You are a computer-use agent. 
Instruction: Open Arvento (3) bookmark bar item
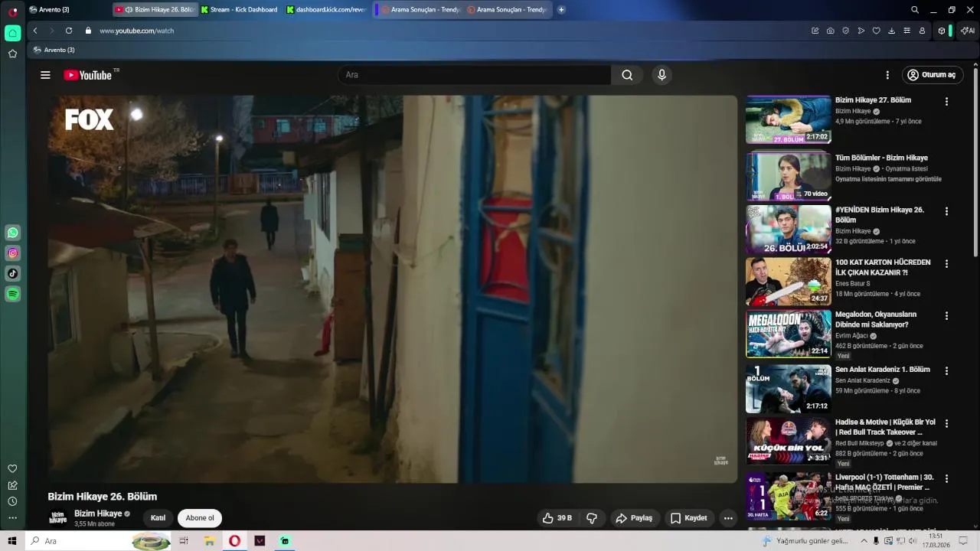point(54,50)
